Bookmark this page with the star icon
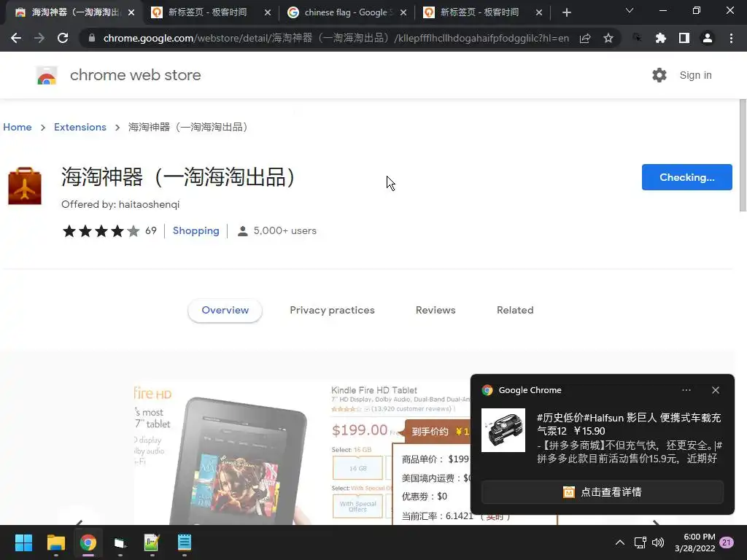 tap(608, 38)
